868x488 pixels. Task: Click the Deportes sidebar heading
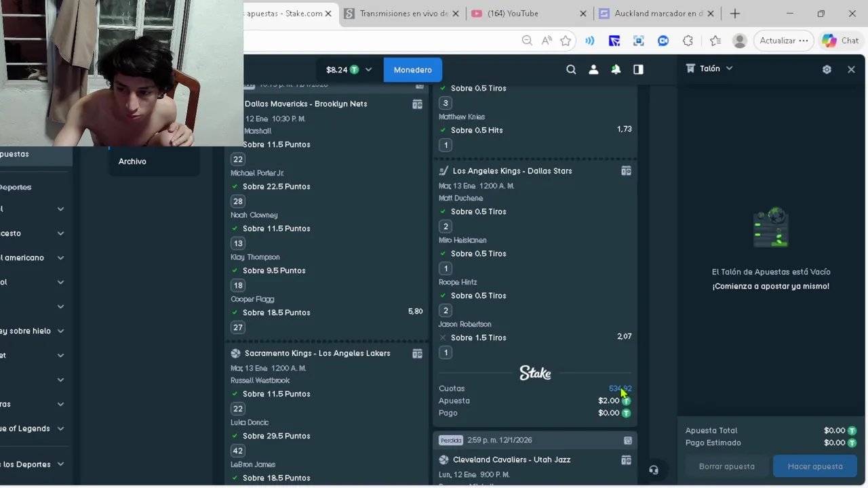pos(15,187)
